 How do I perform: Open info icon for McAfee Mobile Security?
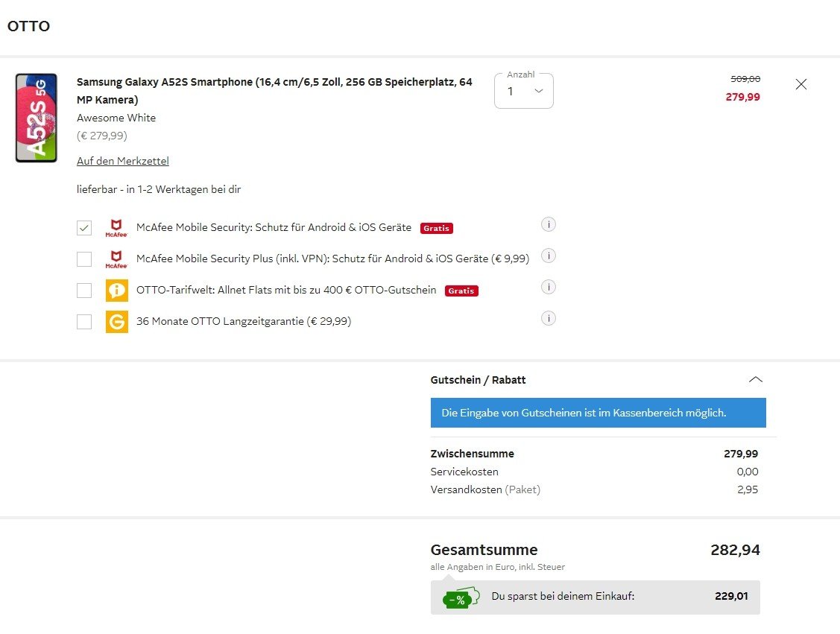point(549,225)
